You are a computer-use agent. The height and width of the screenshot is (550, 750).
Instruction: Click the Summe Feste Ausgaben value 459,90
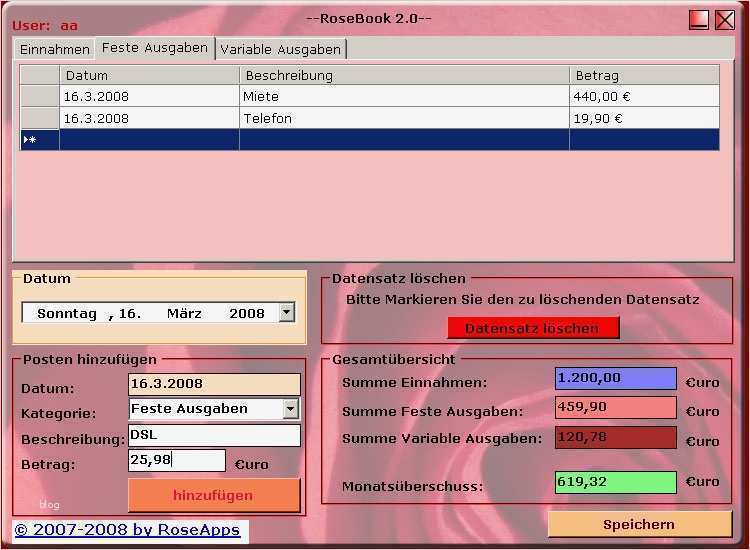616,407
